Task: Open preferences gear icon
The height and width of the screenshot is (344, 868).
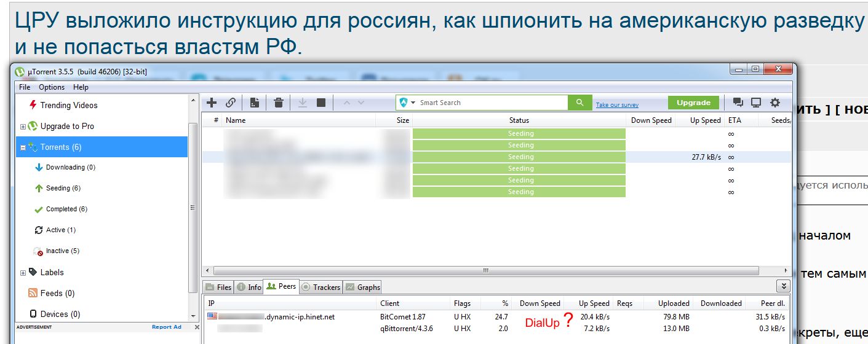Action: (775, 103)
